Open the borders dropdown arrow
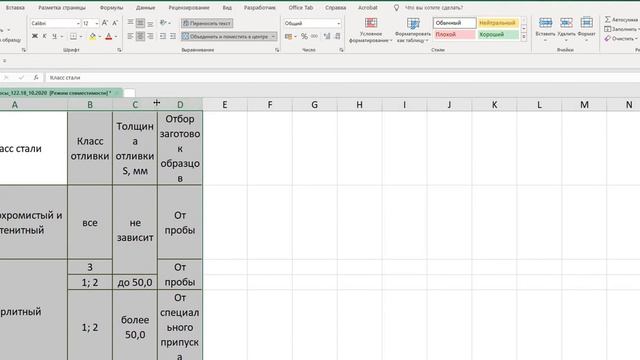Image resolution: width=640 pixels, height=360 pixels. click(81, 37)
